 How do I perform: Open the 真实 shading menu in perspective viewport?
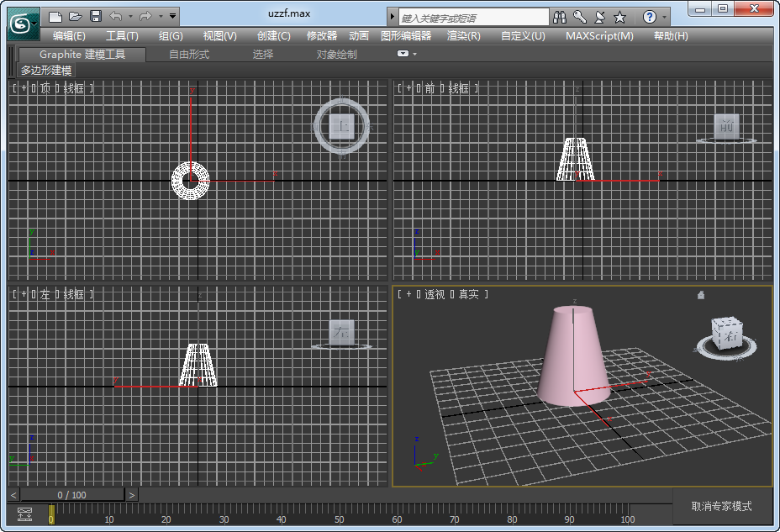(469, 294)
